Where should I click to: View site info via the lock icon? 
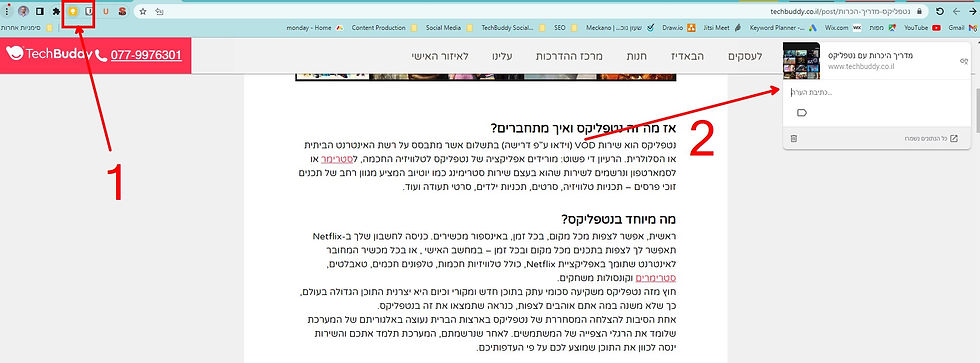click(919, 11)
